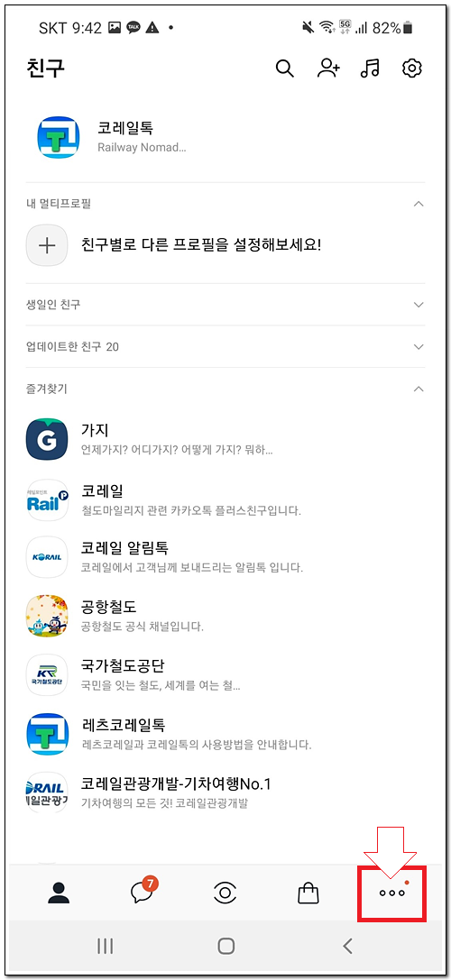This screenshot has height=980, width=451.
Task: Tap the add friend icon
Action: (327, 69)
